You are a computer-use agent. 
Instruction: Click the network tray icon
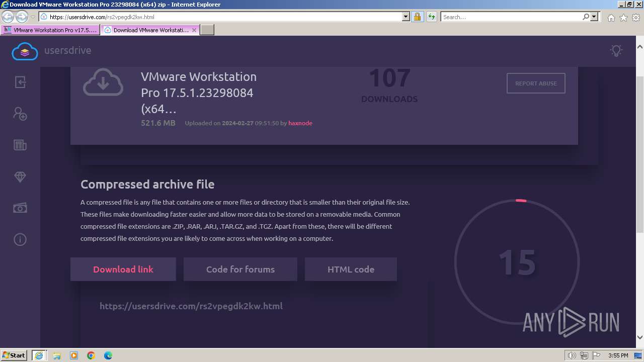click(585, 355)
